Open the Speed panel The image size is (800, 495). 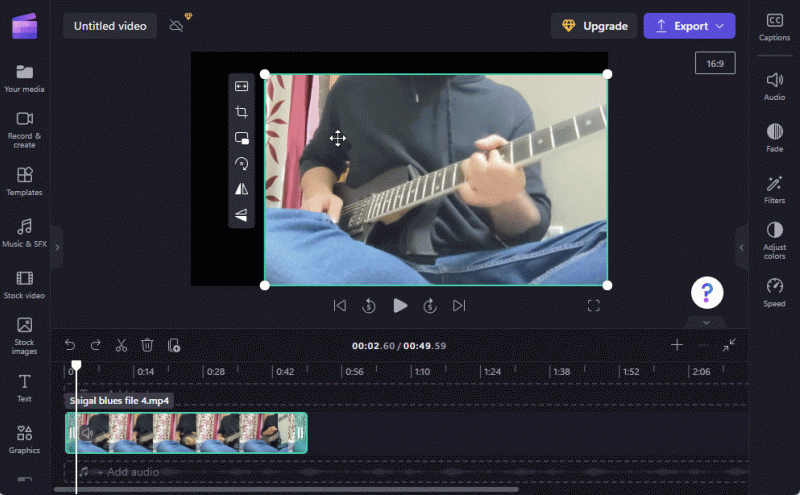pos(774,292)
